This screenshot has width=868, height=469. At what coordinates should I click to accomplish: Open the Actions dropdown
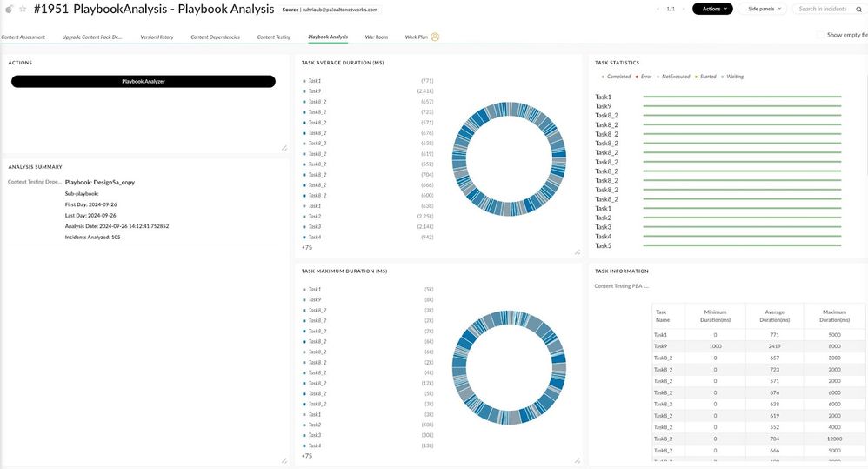712,9
